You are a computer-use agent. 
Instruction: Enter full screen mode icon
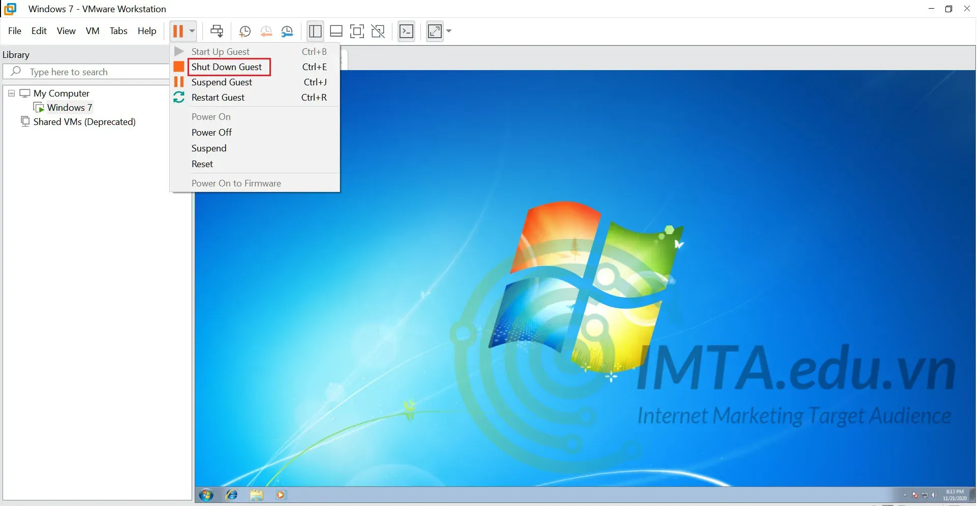[357, 31]
